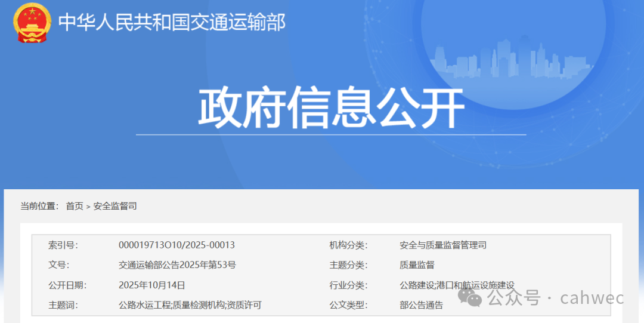Click the 部公告通告 document type value
Image resolution: width=644 pixels, height=323 pixels.
point(421,305)
